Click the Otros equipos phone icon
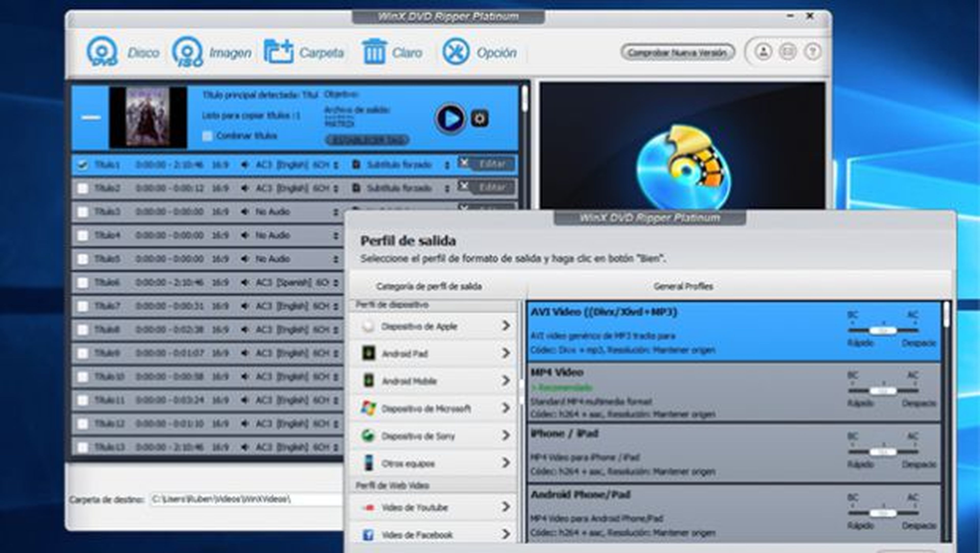 click(368, 463)
